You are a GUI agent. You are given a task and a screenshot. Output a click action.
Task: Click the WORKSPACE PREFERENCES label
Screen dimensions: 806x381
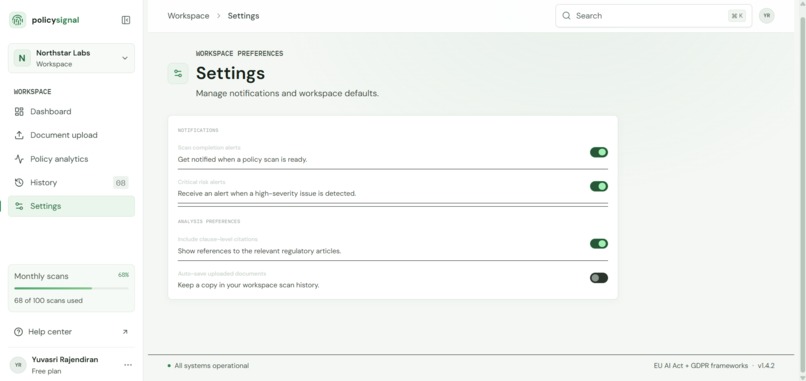tap(240, 53)
